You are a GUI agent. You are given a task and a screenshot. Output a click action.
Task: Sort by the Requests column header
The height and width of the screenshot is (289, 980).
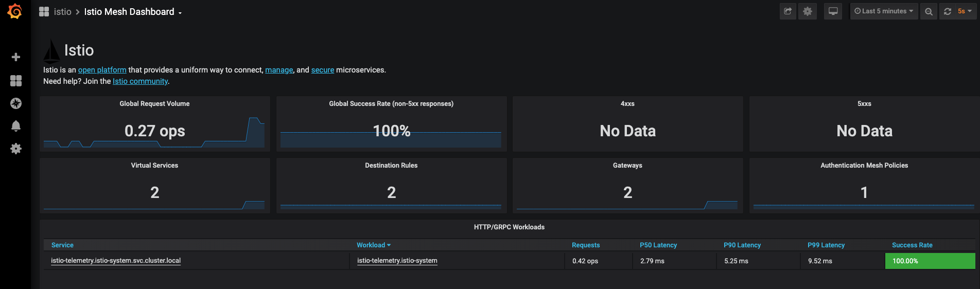click(586, 245)
